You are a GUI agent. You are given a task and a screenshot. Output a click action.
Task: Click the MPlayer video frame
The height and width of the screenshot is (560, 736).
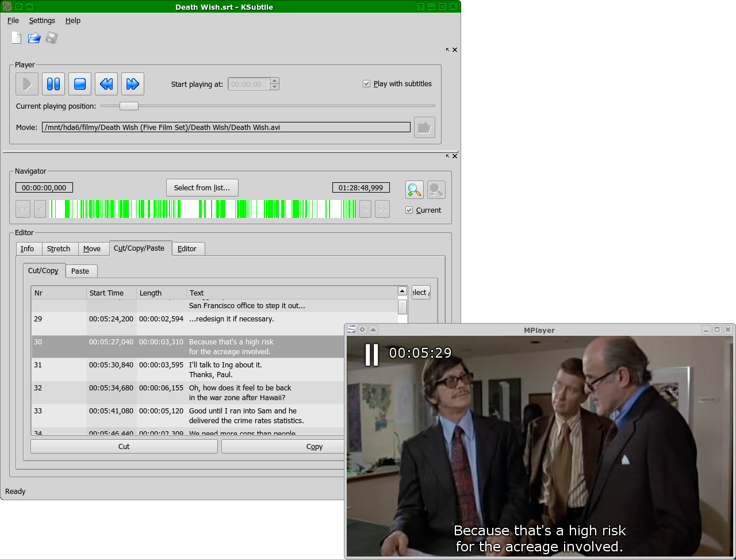tap(540, 446)
